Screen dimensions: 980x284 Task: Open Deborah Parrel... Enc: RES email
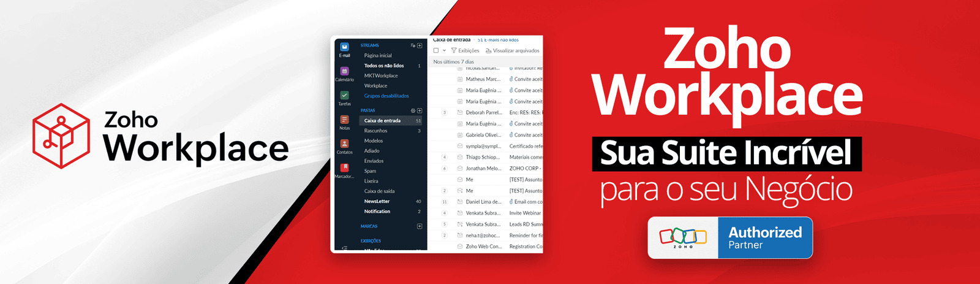pyautogui.click(x=485, y=112)
